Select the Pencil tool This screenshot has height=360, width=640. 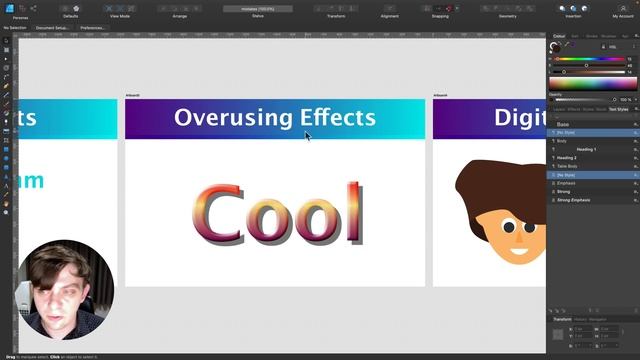[6, 95]
